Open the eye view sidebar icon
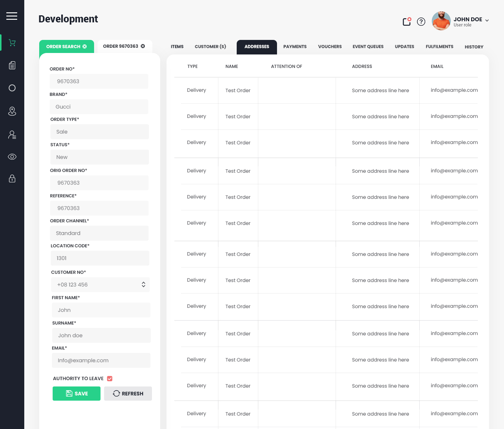This screenshot has width=504, height=429. click(x=12, y=157)
